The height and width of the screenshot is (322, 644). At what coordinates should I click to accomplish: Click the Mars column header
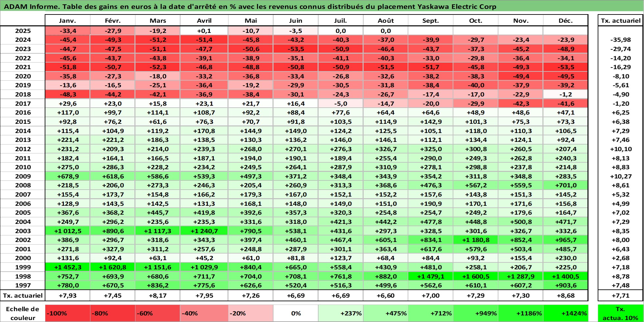click(158, 20)
